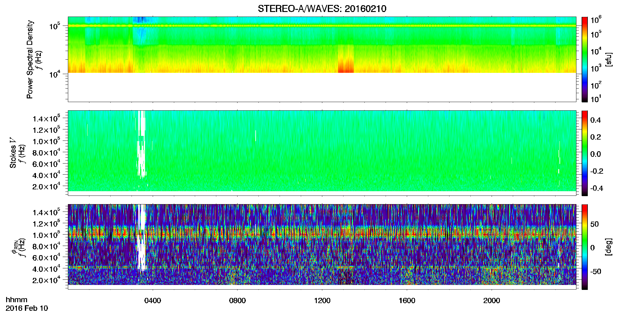Viewport: 644px width, 332px height.
Task: Select the 0800 time axis label
Action: 238,300
